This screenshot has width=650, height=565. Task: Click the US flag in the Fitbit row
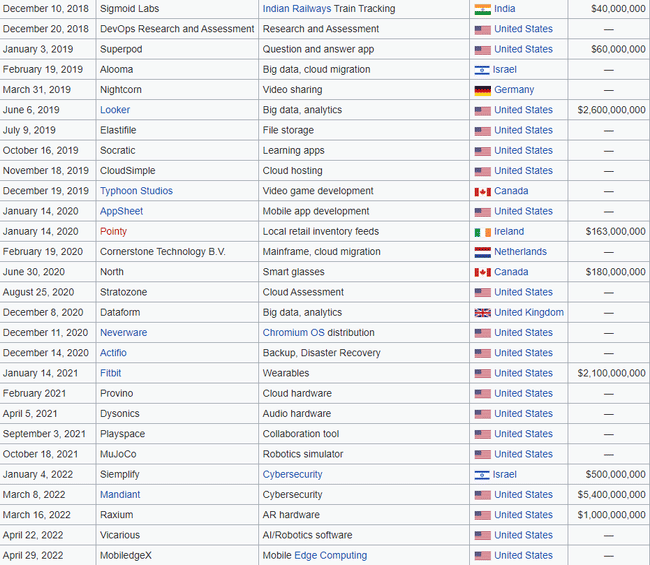point(482,373)
